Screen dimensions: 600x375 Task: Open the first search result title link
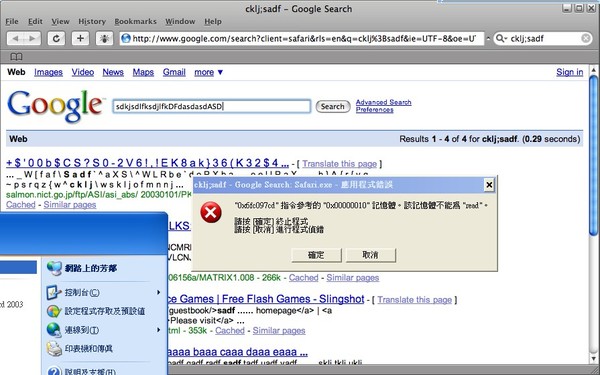click(x=147, y=163)
